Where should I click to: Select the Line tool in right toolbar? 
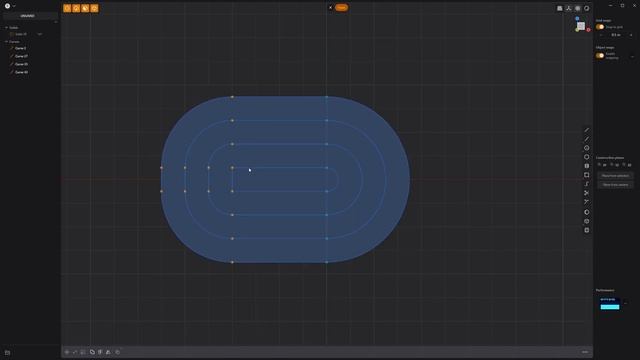click(x=587, y=130)
